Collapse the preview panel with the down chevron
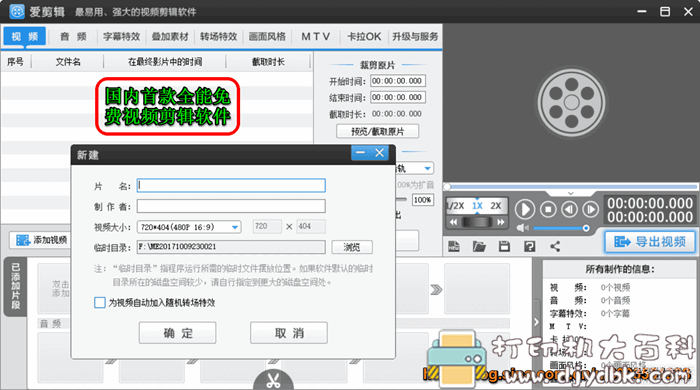Image resolution: width=700 pixels, height=390 pixels. [571, 193]
